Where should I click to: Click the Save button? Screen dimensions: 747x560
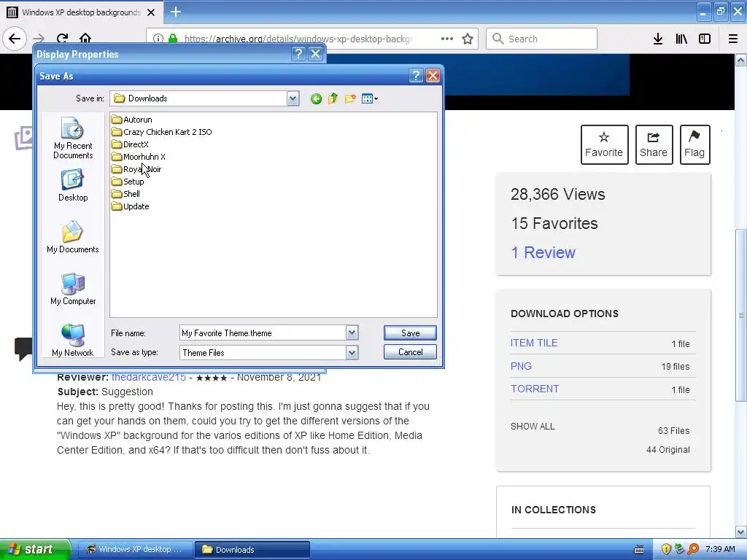410,332
